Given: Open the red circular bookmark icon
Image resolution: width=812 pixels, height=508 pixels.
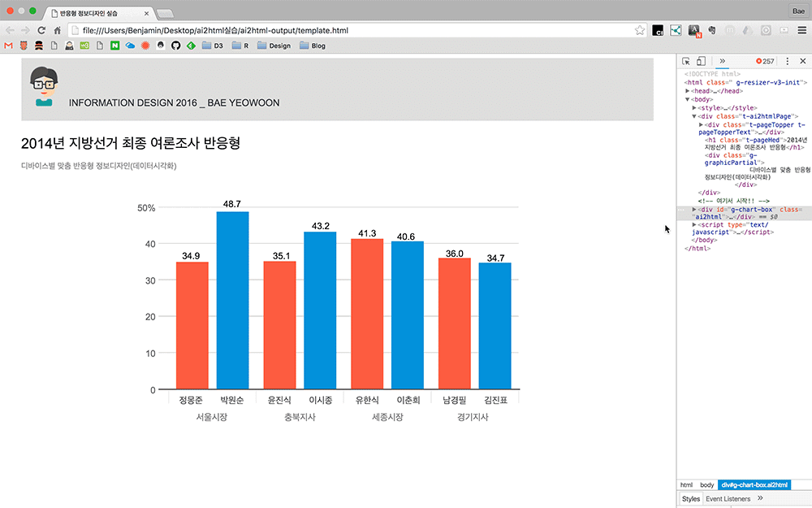Looking at the screenshot, I should 145,46.
